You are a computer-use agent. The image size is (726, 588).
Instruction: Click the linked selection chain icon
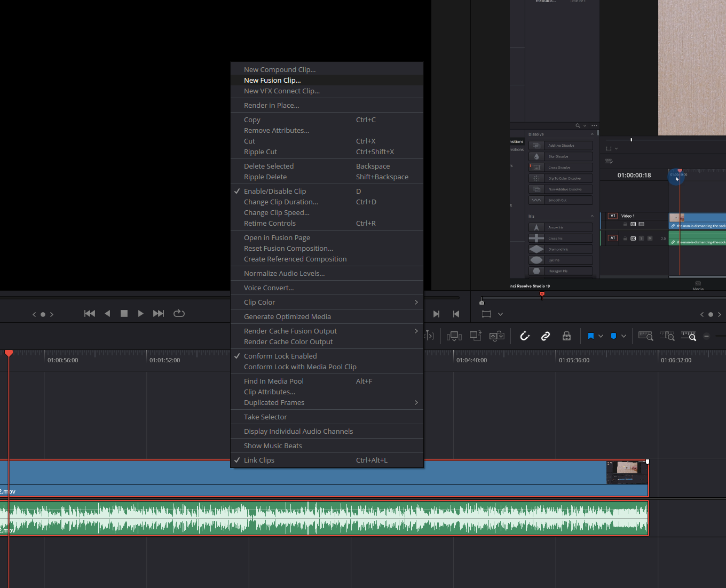coord(545,336)
